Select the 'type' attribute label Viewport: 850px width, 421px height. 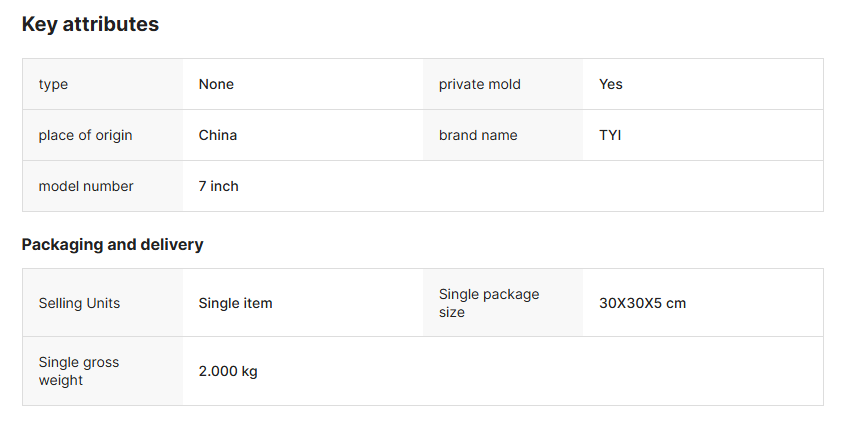53,84
